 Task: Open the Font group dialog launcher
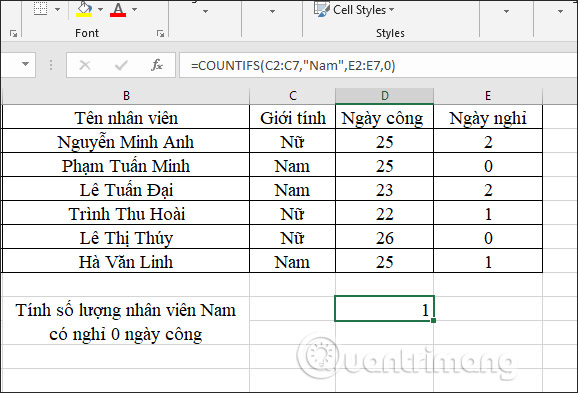point(160,34)
